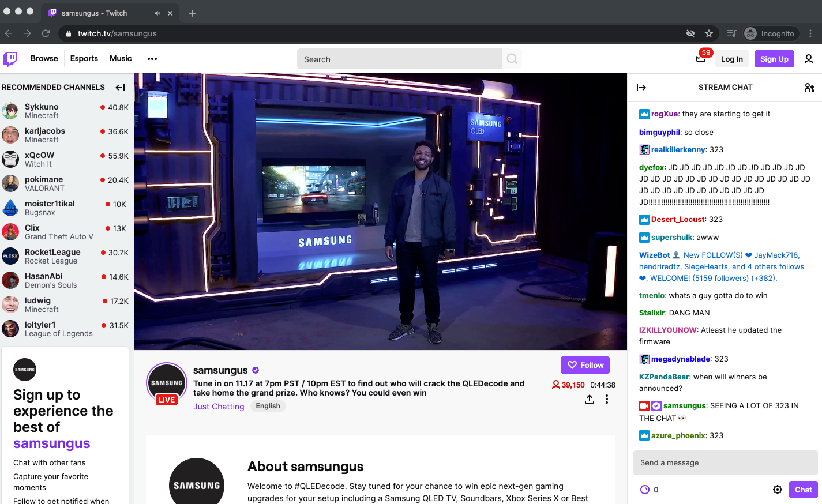Bookmark this page with the star icon
Screen dimensions: 822x504
click(x=709, y=33)
